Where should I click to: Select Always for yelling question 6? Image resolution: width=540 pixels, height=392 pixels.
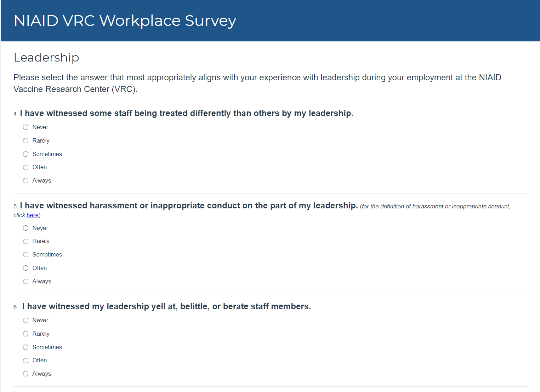coord(26,374)
